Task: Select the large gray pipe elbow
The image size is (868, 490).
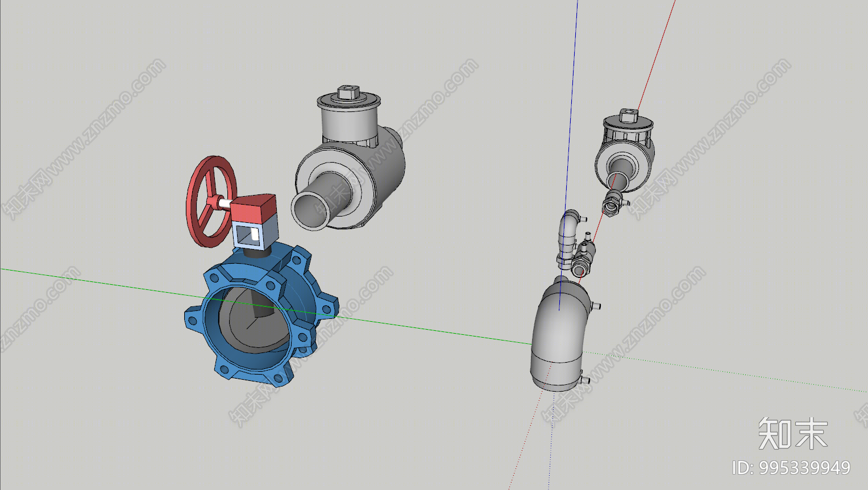Action: pyautogui.click(x=560, y=335)
